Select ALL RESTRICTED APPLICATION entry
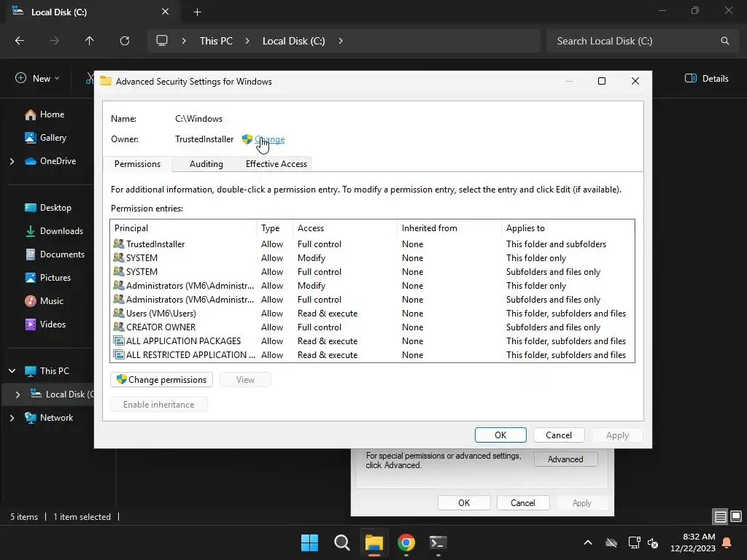The height and width of the screenshot is (560, 747). click(372, 355)
